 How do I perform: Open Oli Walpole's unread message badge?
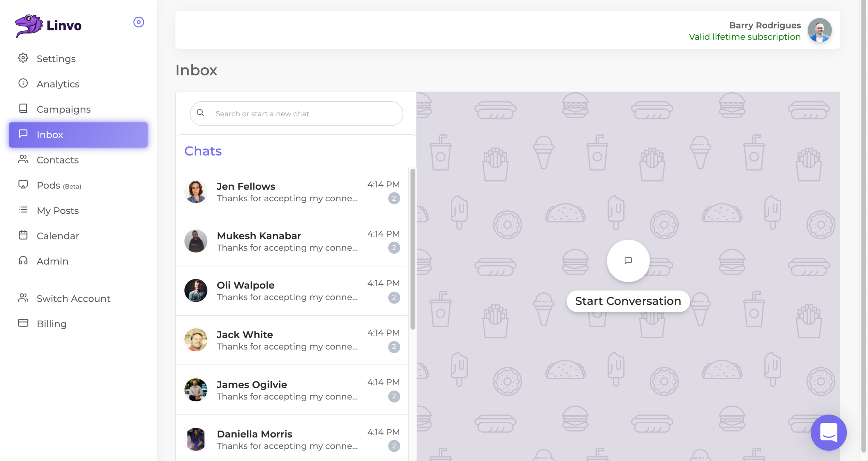394,297
